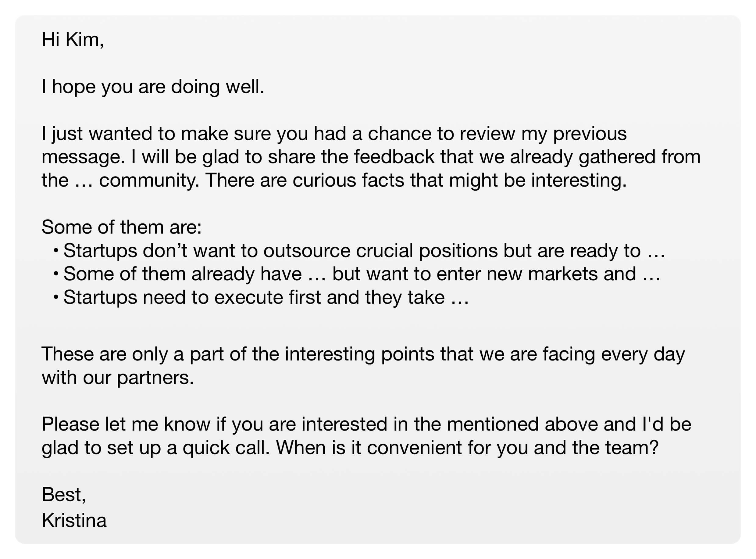Click the signature name 'Kristina'
The height and width of the screenshot is (559, 756).
point(74,521)
